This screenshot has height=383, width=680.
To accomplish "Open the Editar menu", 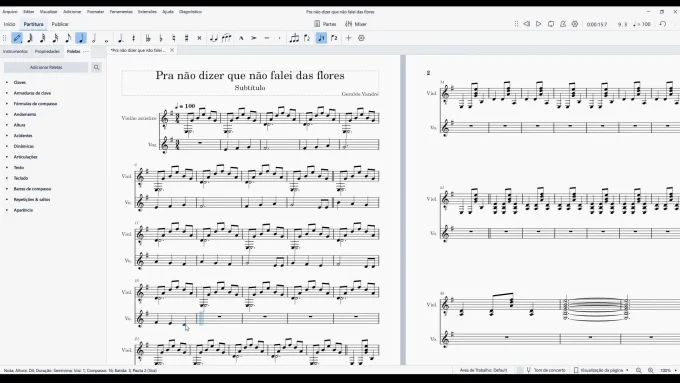I will [x=29, y=12].
